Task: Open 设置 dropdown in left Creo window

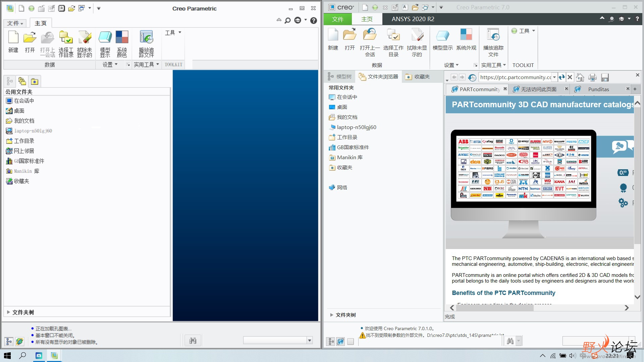Action: coord(110,64)
